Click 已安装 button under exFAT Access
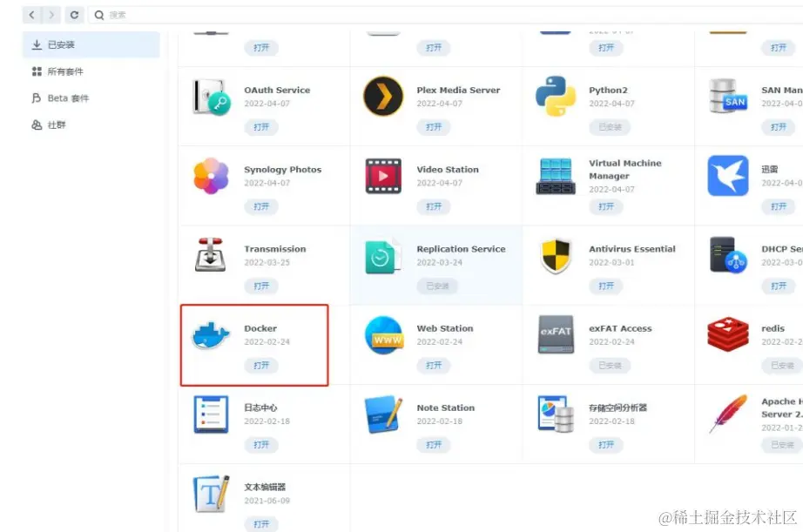Screen dimensions: 803x532 coord(610,365)
